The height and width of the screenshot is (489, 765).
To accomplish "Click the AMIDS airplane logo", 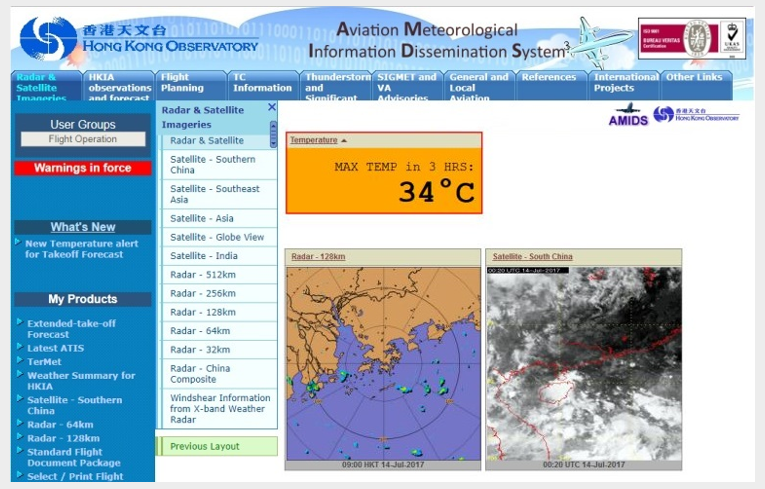I will 628,114.
